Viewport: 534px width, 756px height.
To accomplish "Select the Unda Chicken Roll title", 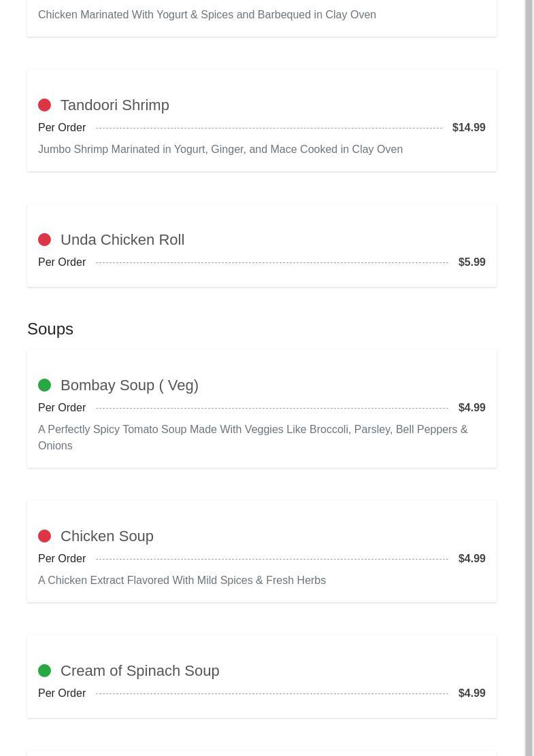I will (x=122, y=240).
